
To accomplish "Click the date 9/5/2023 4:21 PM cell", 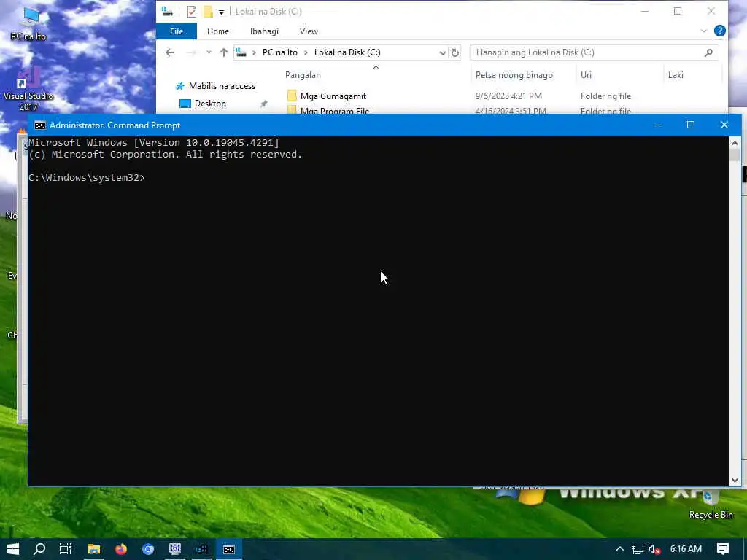I will click(x=508, y=96).
